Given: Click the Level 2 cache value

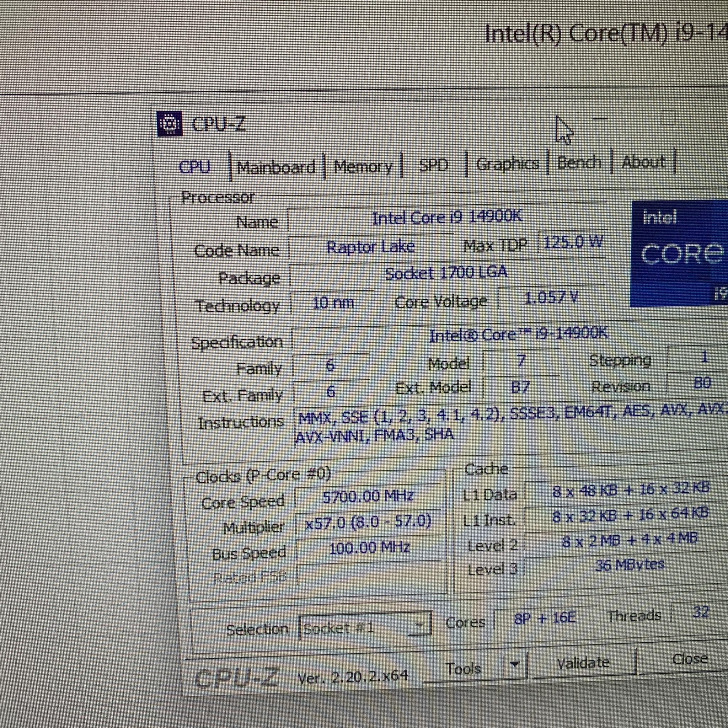Looking at the screenshot, I should [x=629, y=540].
